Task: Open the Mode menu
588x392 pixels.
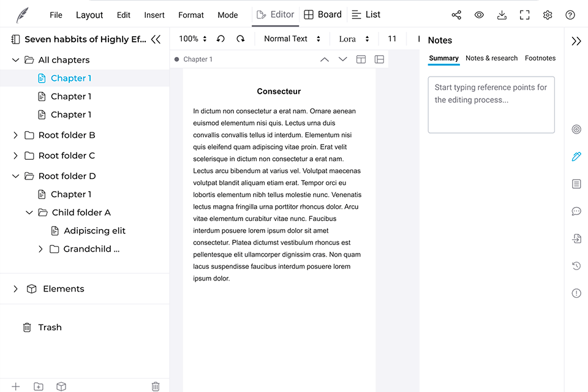Action: click(x=228, y=15)
